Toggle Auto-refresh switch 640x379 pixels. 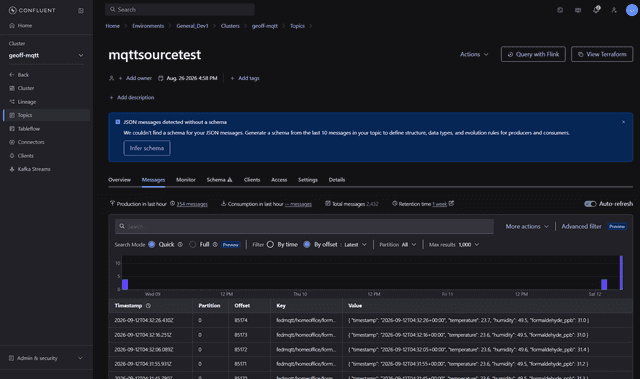pyautogui.click(x=590, y=204)
